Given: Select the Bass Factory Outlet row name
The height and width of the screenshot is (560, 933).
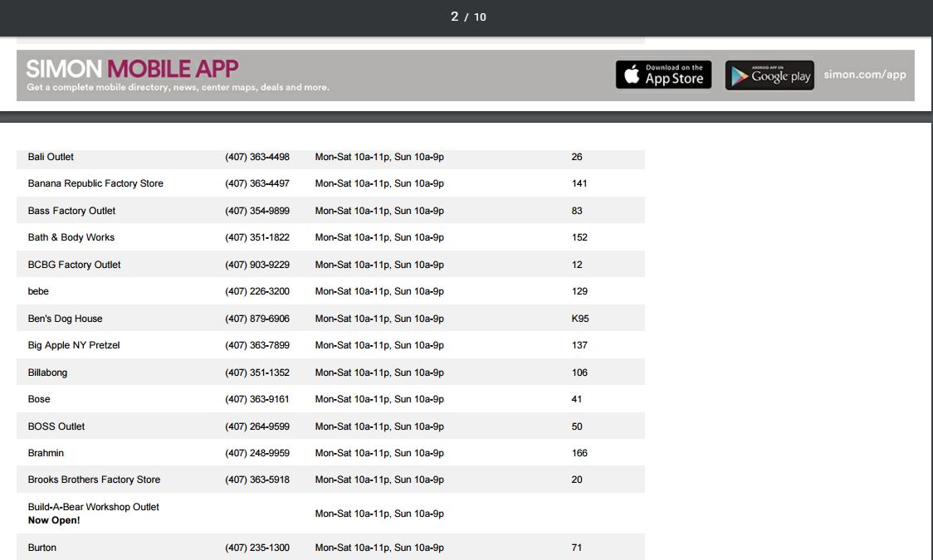Looking at the screenshot, I should (71, 211).
